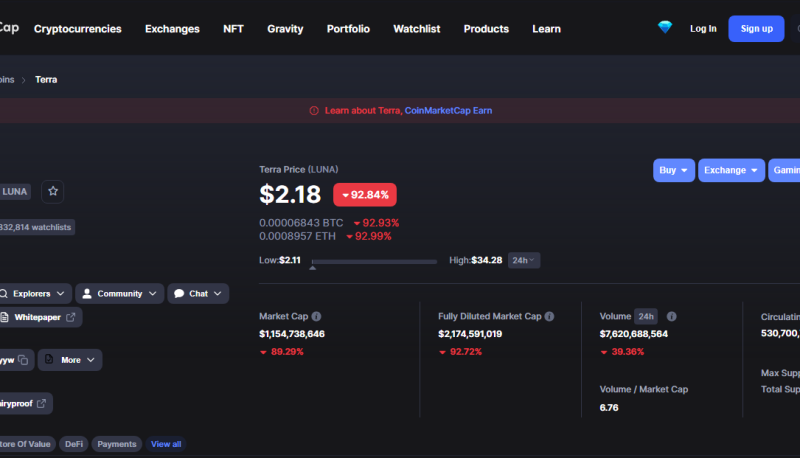
Task: Open the Portfolio page
Action: pyautogui.click(x=348, y=29)
